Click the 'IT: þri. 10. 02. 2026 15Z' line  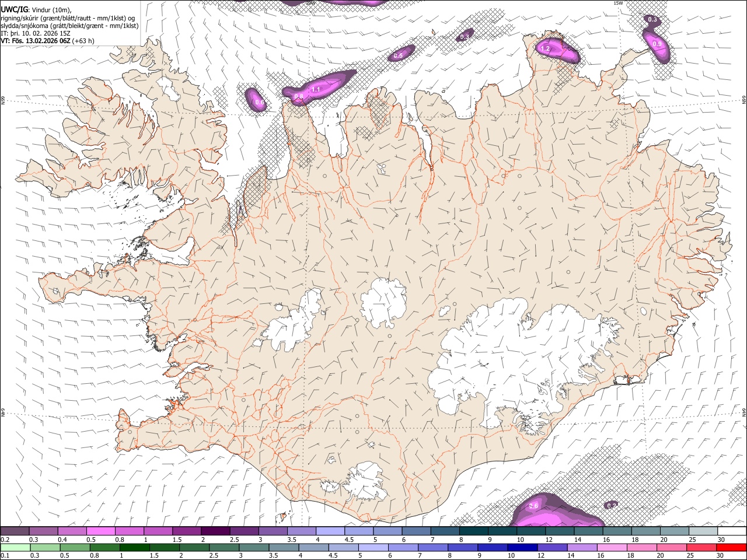pos(36,33)
